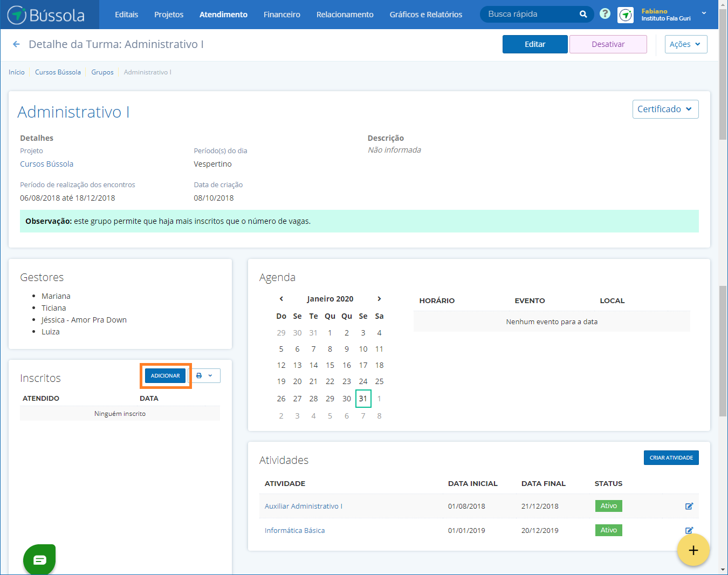Select January 15 in the calendar
Image resolution: width=728 pixels, height=575 pixels.
[330, 365]
